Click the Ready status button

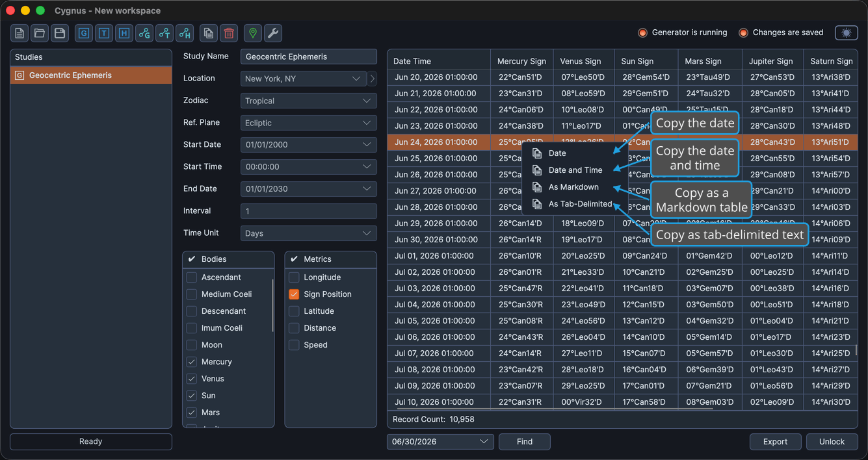[91, 442]
